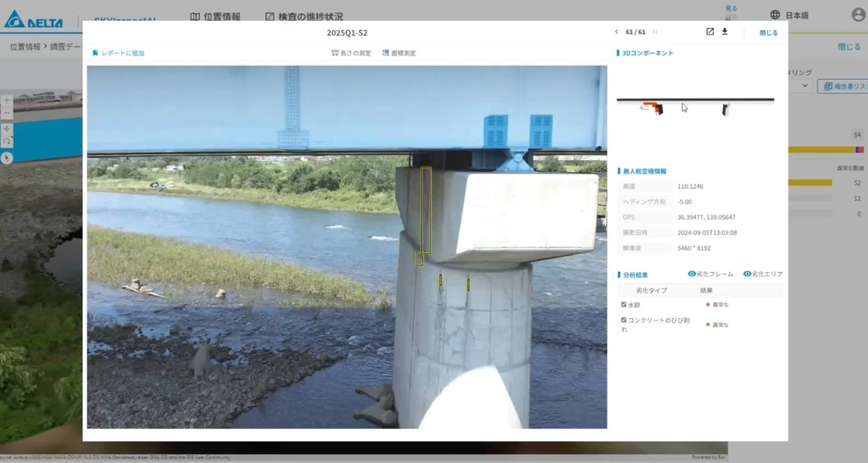The height and width of the screenshot is (463, 868).
Task: Uncheck the 水跡 degradation checkbox
Action: 624,305
